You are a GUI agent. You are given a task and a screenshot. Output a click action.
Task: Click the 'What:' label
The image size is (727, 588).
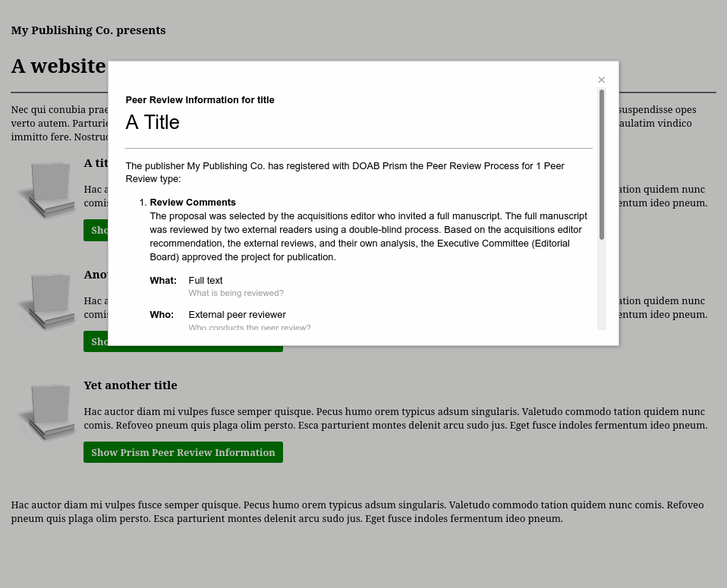(x=163, y=281)
